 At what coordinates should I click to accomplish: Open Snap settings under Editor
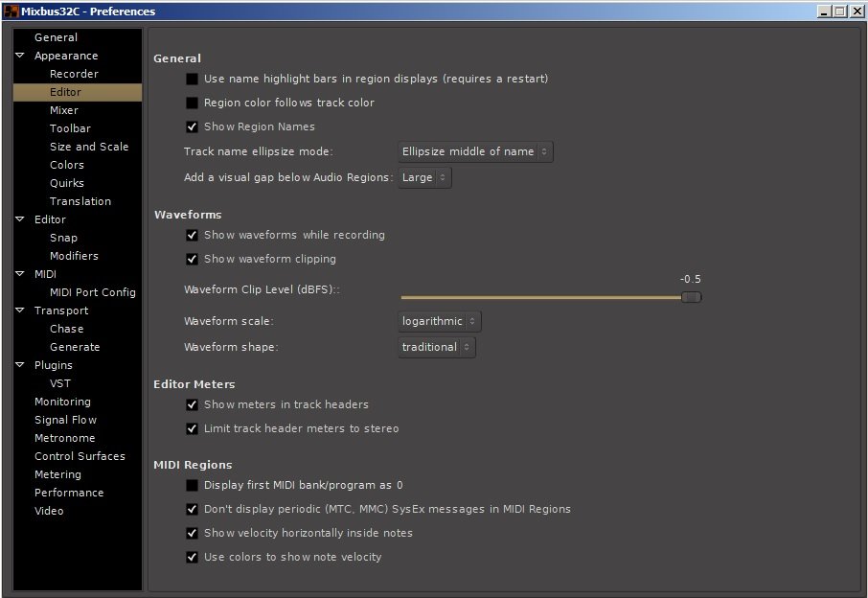(63, 238)
